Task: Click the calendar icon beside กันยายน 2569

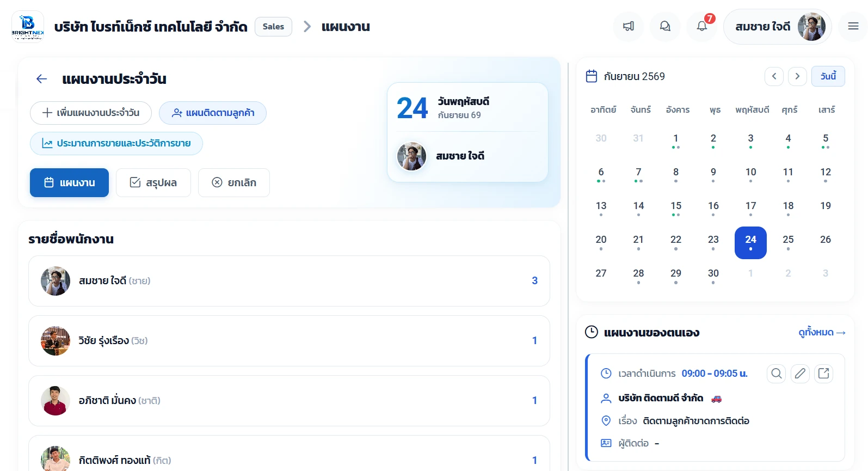Action: click(x=592, y=76)
